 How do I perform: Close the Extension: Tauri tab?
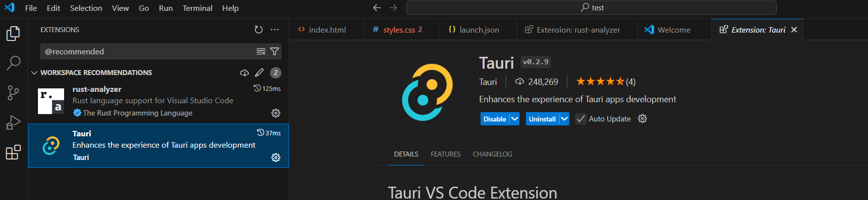pos(794,30)
